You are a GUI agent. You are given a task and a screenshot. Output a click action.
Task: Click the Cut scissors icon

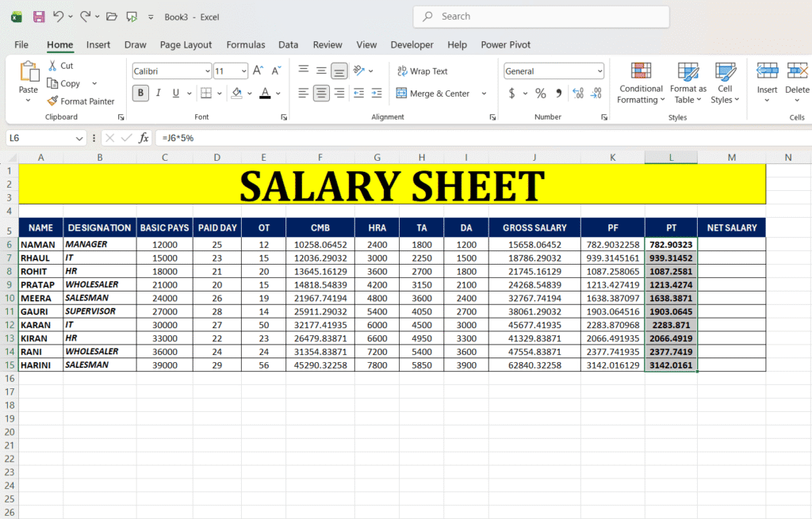(52, 65)
